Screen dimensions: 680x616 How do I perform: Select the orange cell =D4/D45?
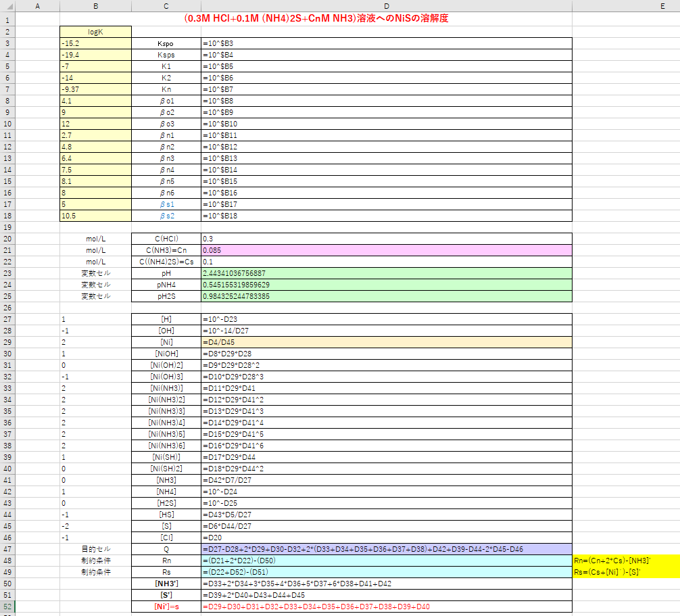(x=387, y=342)
